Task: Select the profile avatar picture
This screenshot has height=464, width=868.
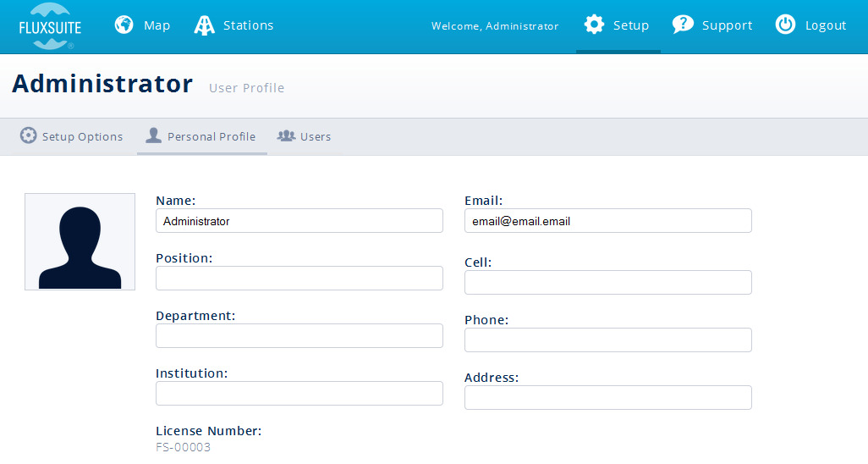Action: pyautogui.click(x=80, y=241)
